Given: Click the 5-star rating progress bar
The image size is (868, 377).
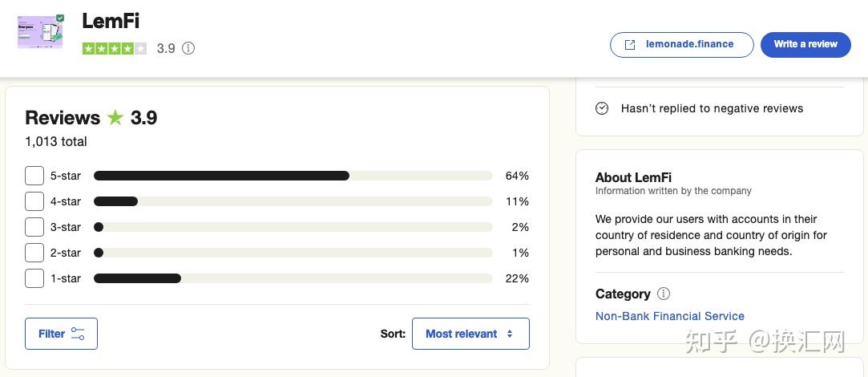Looking at the screenshot, I should coord(293,176).
